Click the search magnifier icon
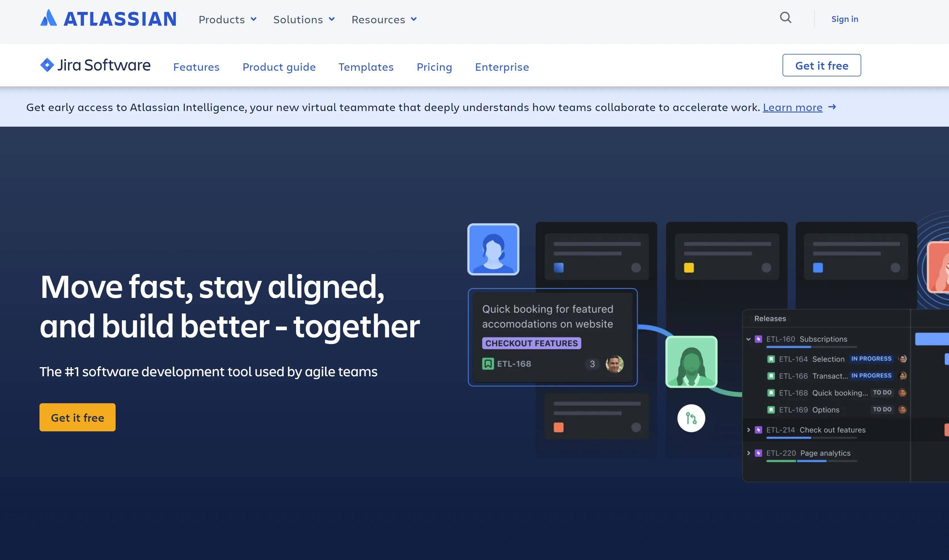Screen dimensions: 949x560 [786, 18]
